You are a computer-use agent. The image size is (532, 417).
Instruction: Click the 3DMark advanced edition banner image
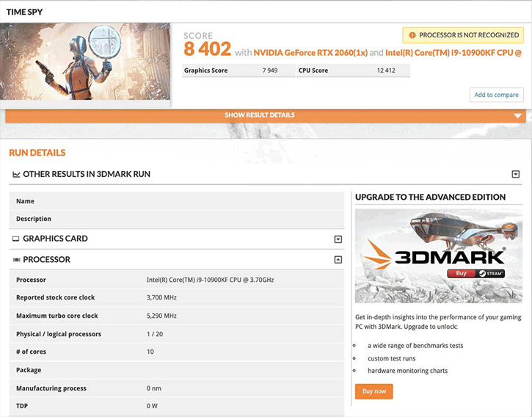(439, 255)
